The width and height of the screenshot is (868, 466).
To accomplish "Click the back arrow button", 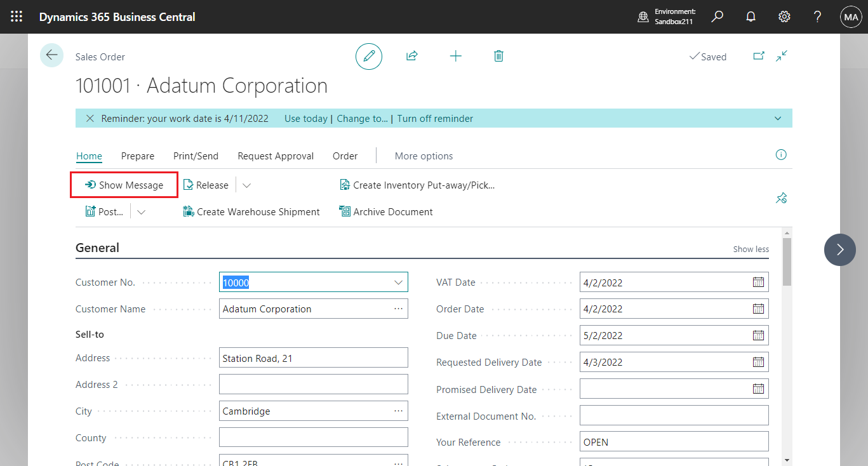I will (x=51, y=55).
